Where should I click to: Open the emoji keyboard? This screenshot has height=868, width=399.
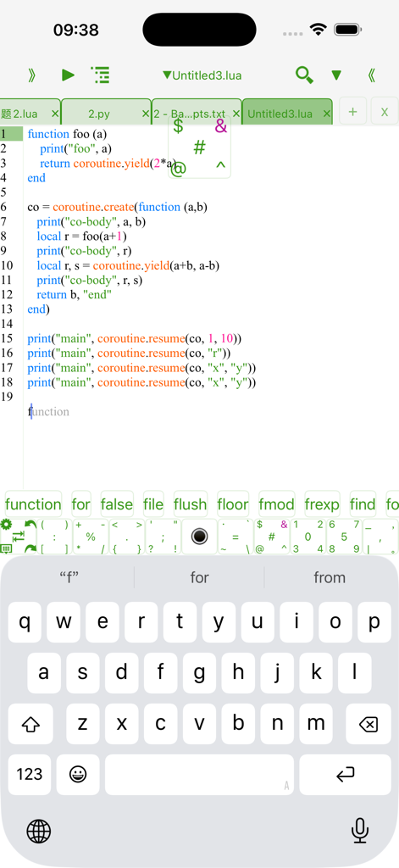(78, 775)
